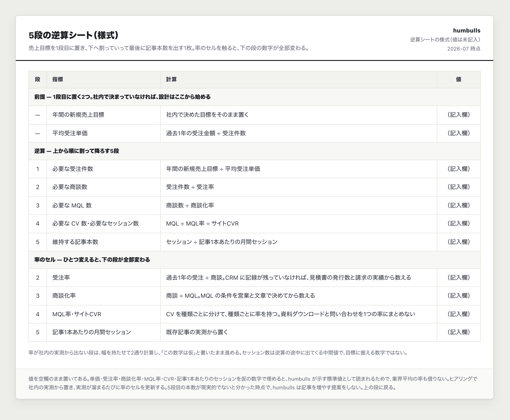
Task: Click entry field for 必要な受注件数
Action: coord(459,169)
